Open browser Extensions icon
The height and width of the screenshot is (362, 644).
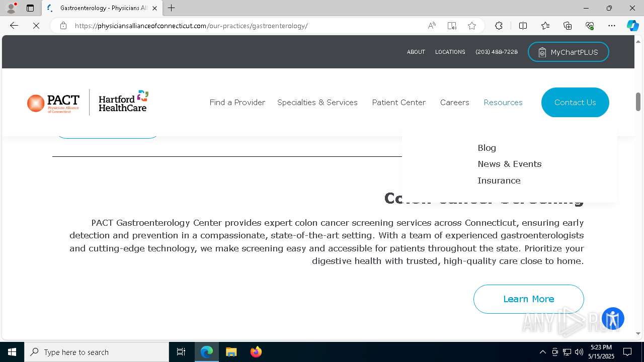(499, 26)
